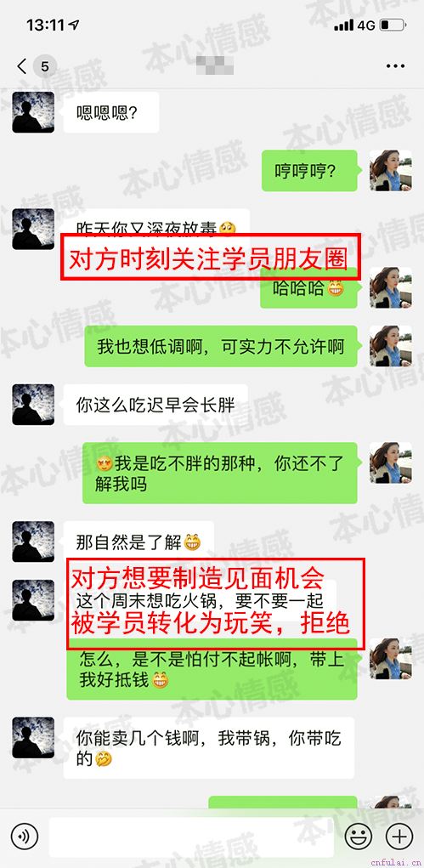Tap the cellular signal strength indicator
The image size is (424, 868).
pos(344,26)
